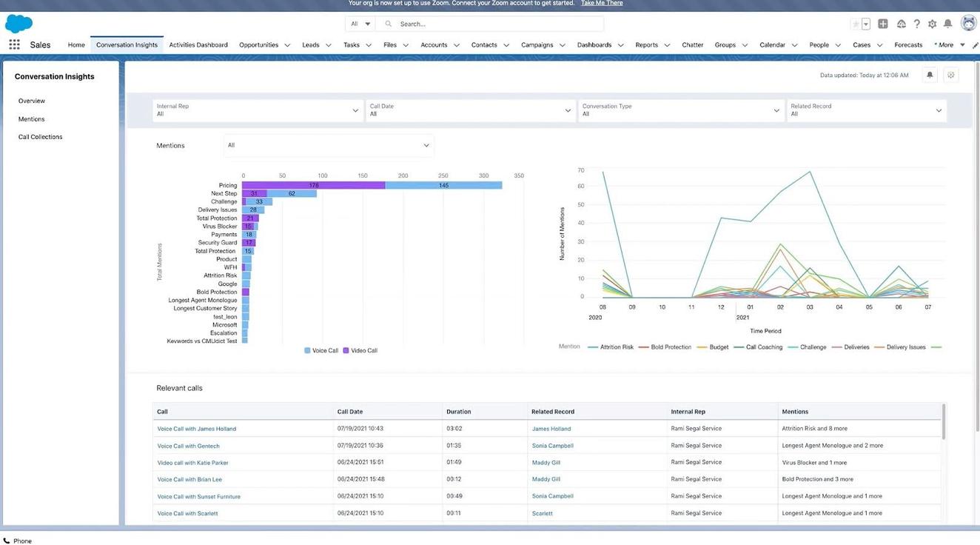The image size is (980, 545).
Task: Open the Related Record filter dropdown
Action: [867, 110]
